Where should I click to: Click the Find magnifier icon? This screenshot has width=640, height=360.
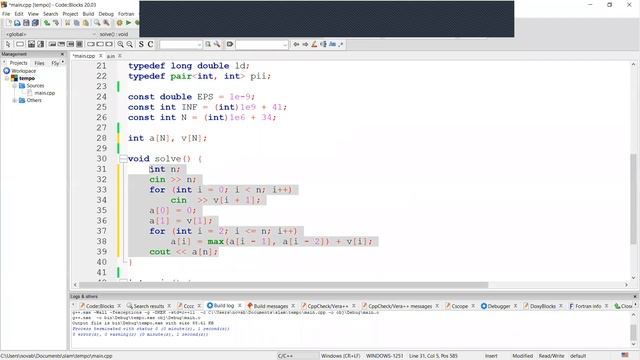pyautogui.click(x=97, y=23)
